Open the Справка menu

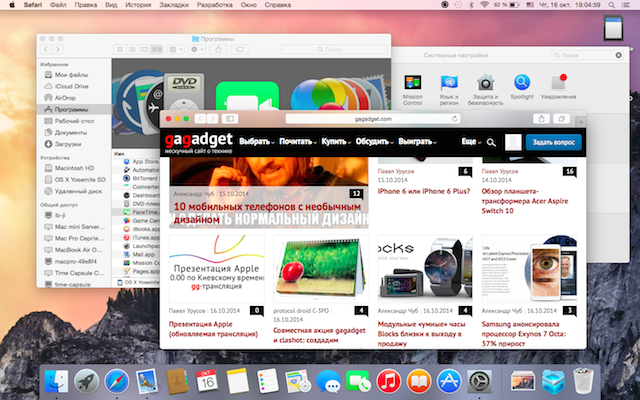point(278,5)
